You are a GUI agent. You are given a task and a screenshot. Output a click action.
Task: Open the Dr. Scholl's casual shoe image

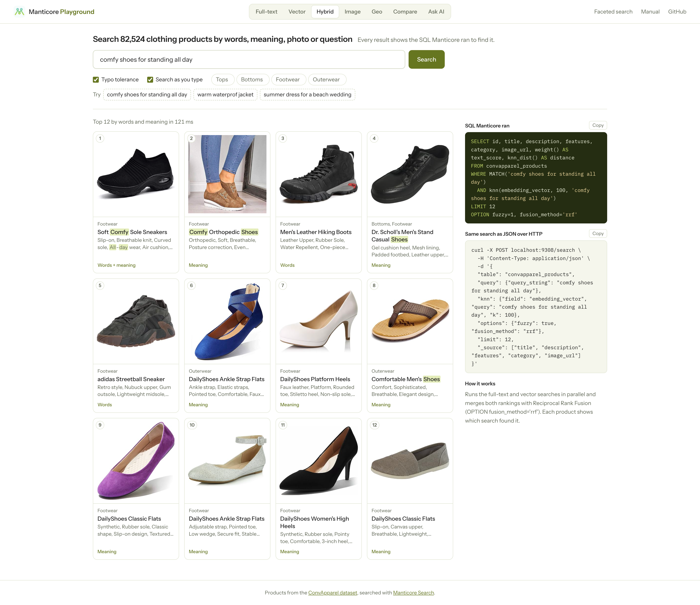coord(410,174)
